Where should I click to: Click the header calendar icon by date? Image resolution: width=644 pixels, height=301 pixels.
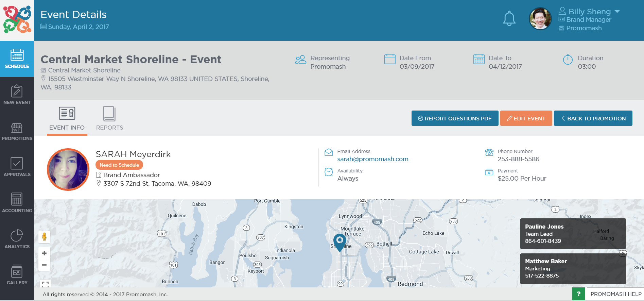point(43,27)
